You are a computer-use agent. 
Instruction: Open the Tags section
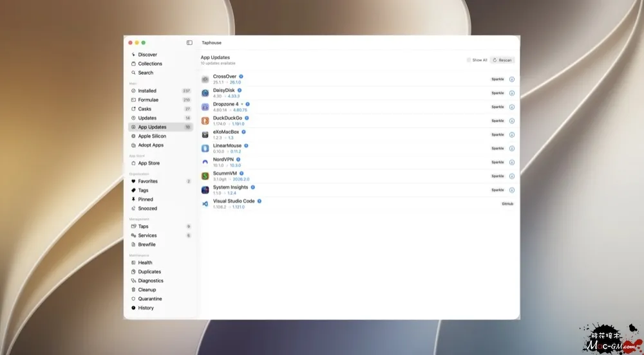click(160, 190)
